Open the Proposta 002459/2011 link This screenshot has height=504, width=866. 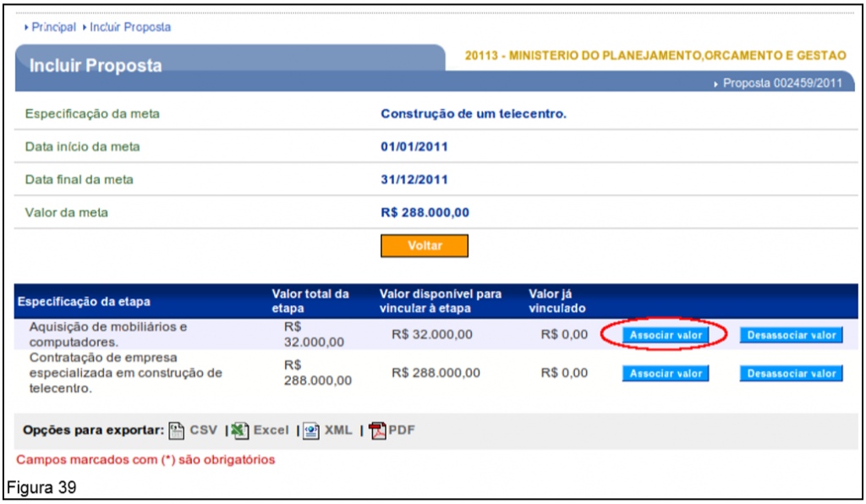click(783, 83)
